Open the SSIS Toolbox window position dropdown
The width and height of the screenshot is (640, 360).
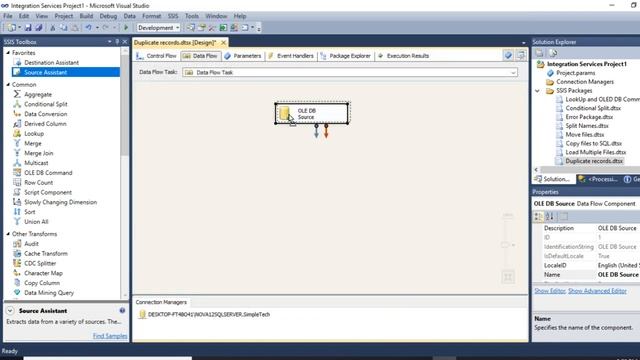pyautogui.click(x=109, y=42)
